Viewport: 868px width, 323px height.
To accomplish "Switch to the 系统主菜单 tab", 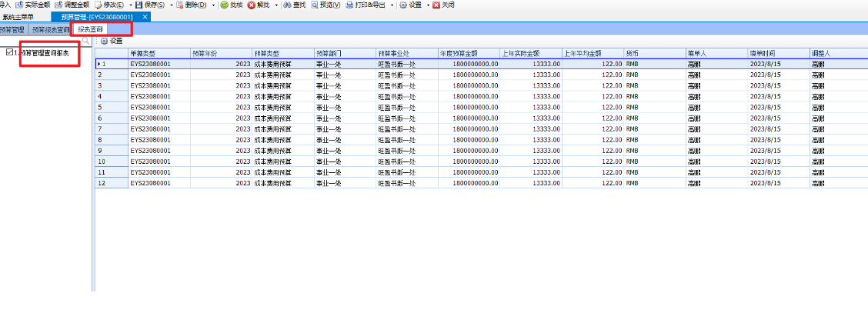I will [18, 17].
